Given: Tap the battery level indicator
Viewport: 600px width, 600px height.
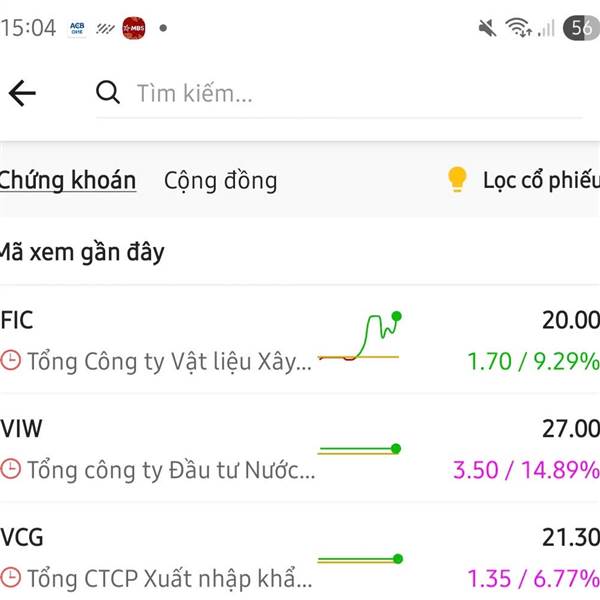Looking at the screenshot, I should 581,28.
